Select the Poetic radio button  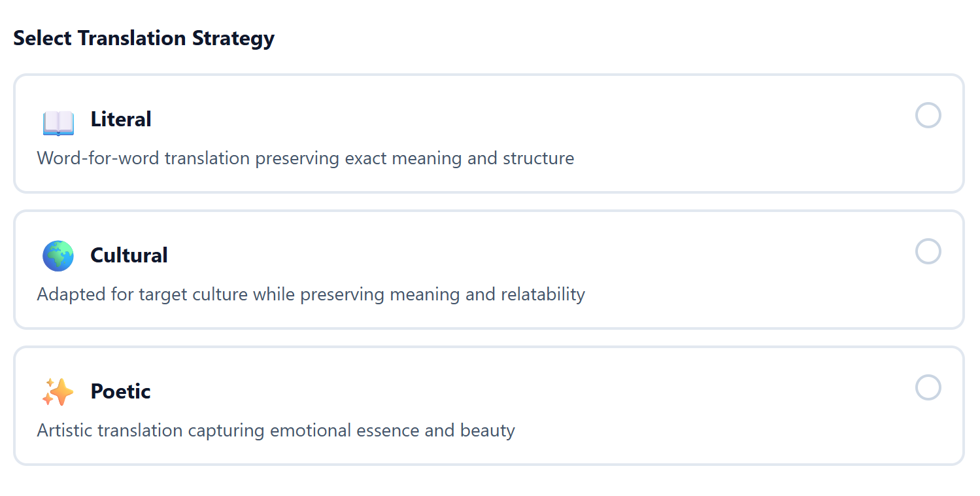pos(928,387)
